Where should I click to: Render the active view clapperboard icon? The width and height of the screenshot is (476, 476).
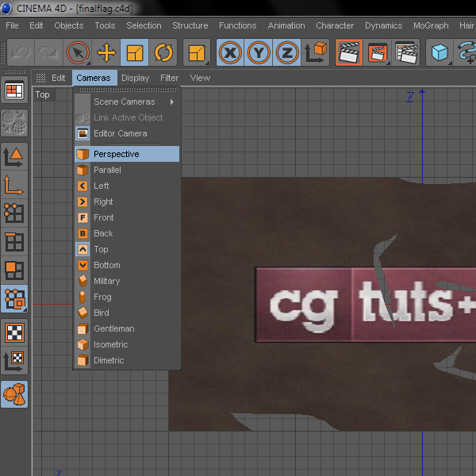coord(349,52)
